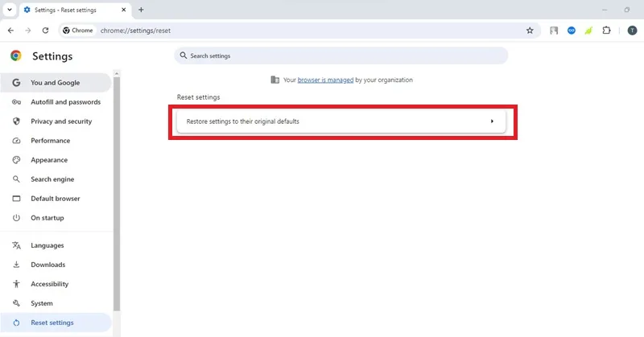
Task: Click the back navigation arrow
Action: (x=10, y=31)
